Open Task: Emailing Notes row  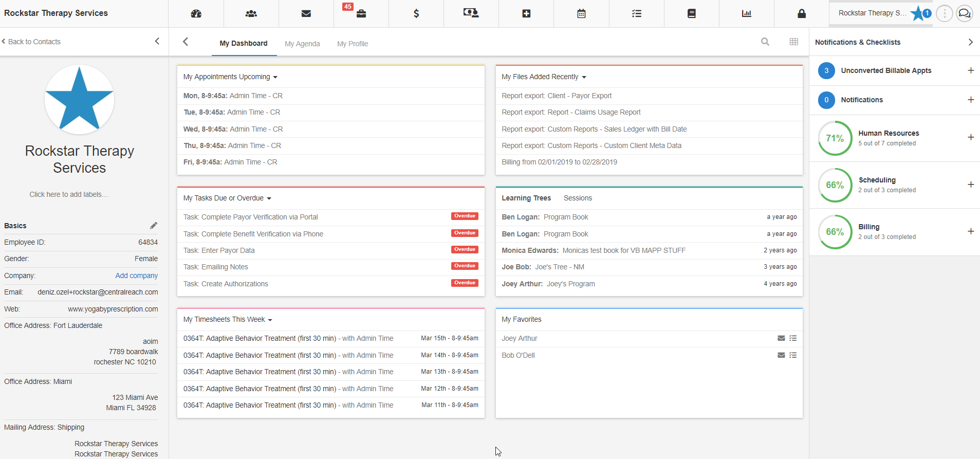coord(330,267)
